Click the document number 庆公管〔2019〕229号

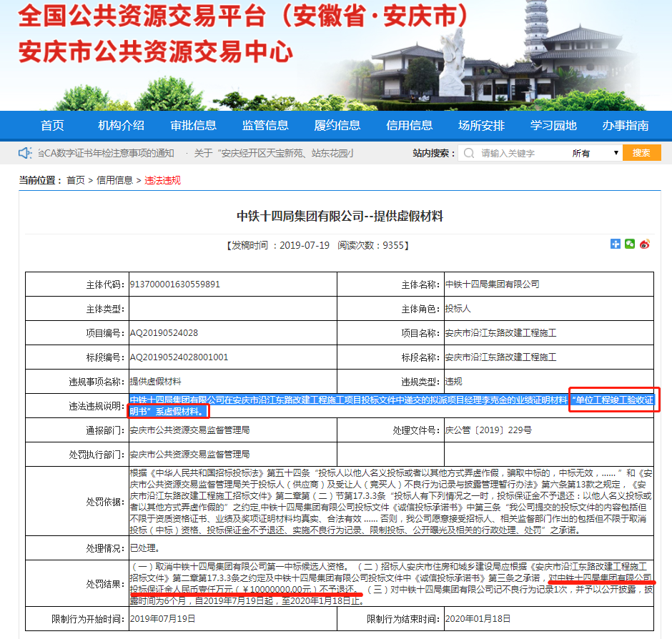pyautogui.click(x=488, y=430)
